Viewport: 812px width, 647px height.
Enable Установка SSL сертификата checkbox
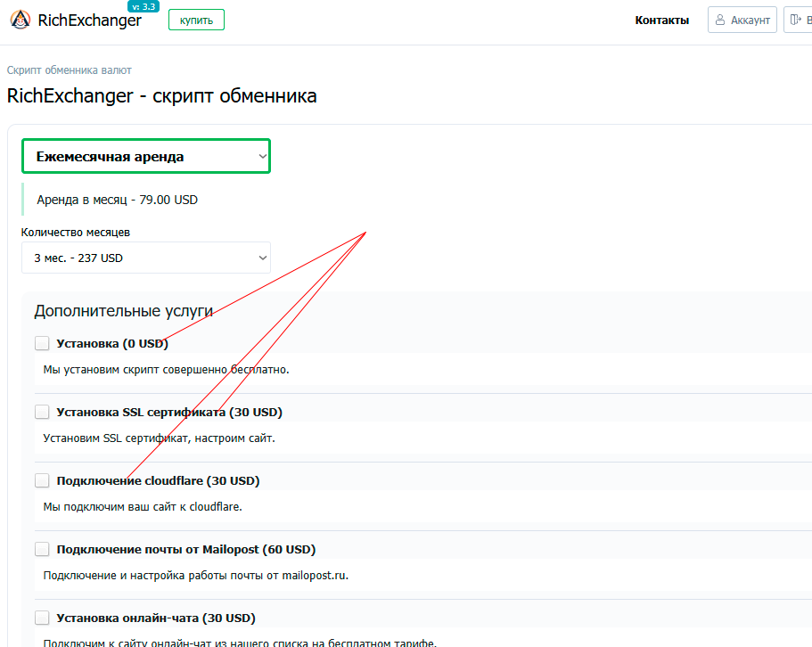click(x=42, y=412)
